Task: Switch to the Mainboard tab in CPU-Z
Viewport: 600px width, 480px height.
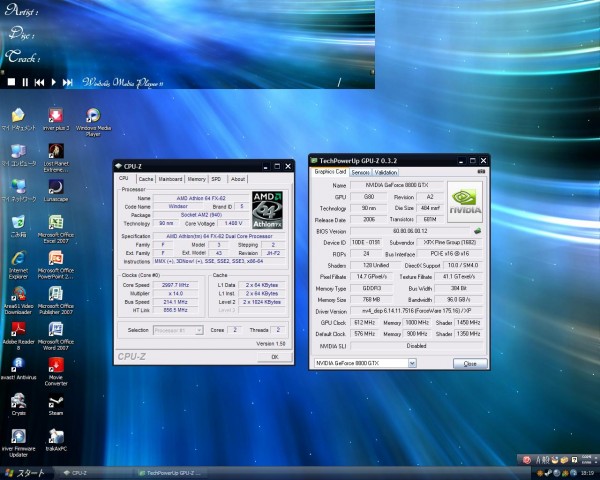Action: point(170,179)
